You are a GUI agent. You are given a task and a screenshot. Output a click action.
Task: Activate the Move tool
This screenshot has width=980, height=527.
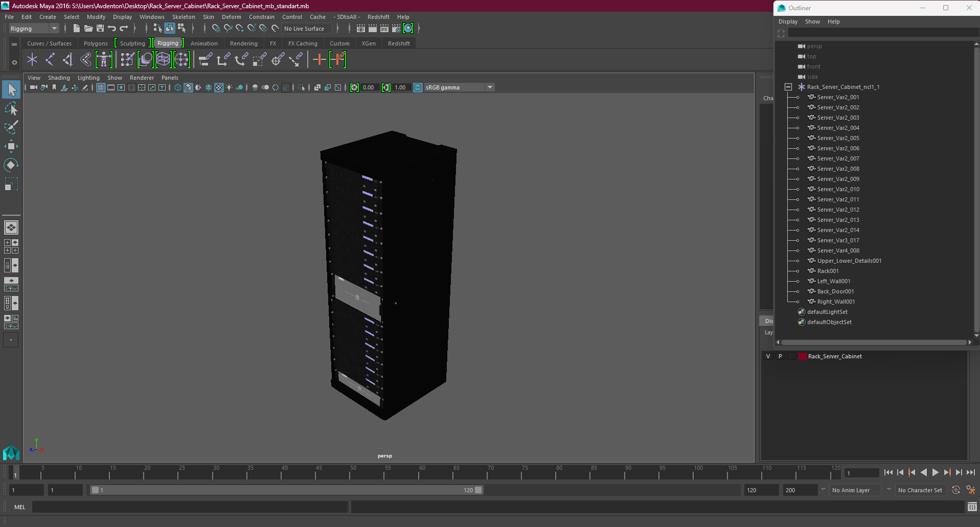tap(11, 146)
